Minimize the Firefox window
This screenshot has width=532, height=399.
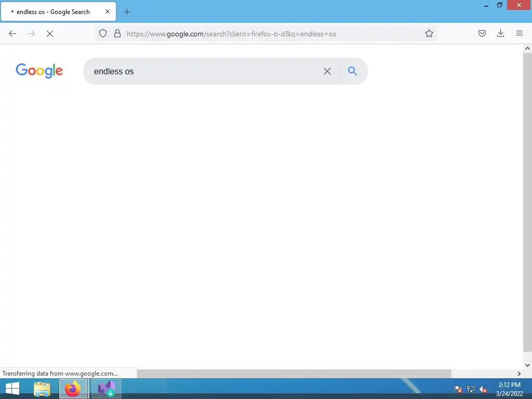tap(486, 5)
